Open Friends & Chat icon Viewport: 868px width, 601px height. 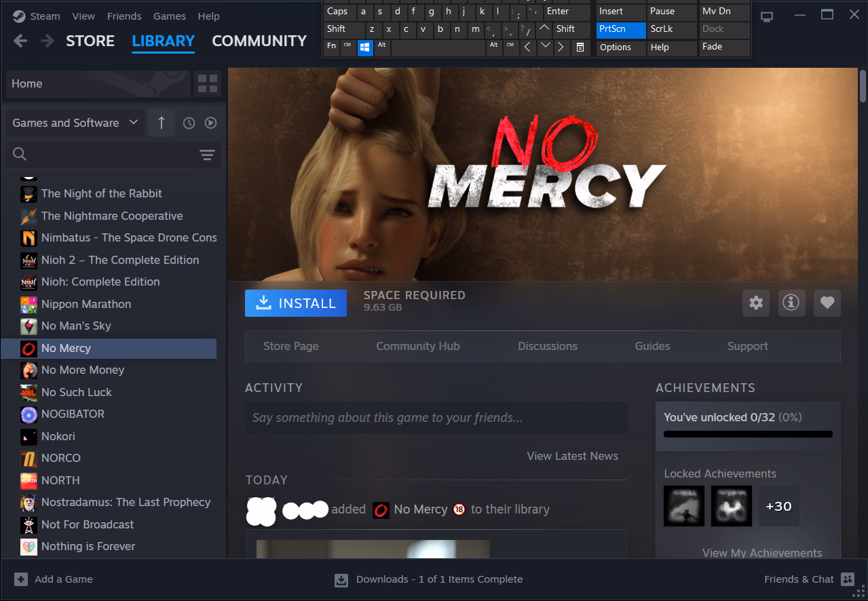click(847, 579)
